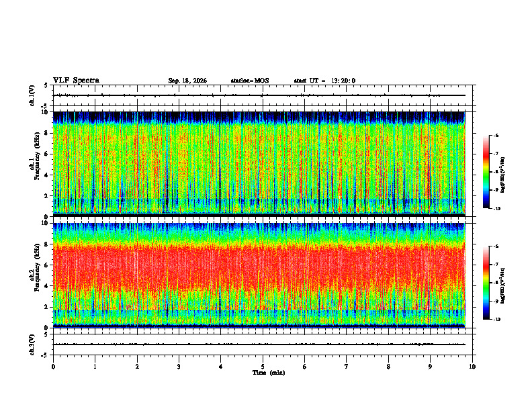Click the 9 minute tick on time axis

point(430,367)
